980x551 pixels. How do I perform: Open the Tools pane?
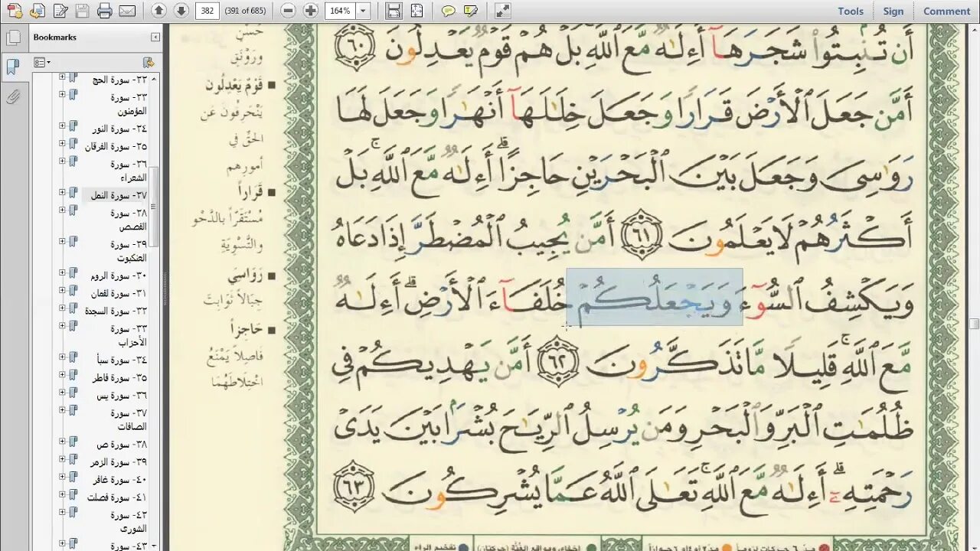point(851,11)
